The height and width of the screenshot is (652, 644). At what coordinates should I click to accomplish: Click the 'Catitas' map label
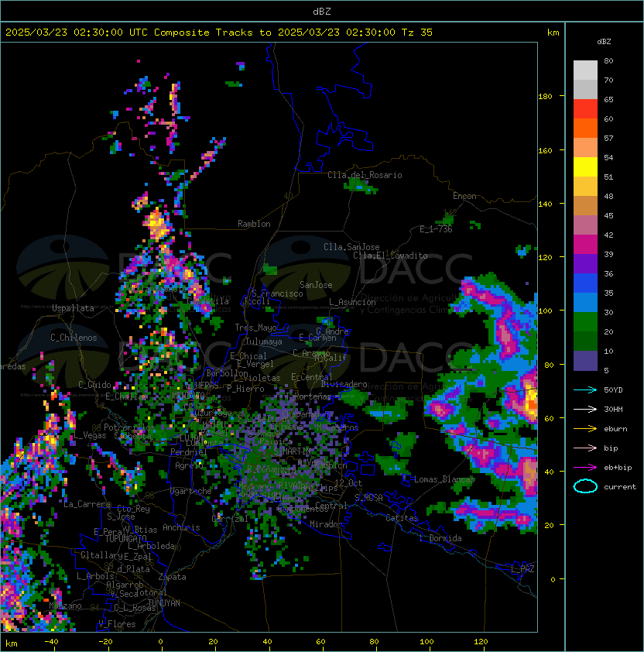pos(402,518)
